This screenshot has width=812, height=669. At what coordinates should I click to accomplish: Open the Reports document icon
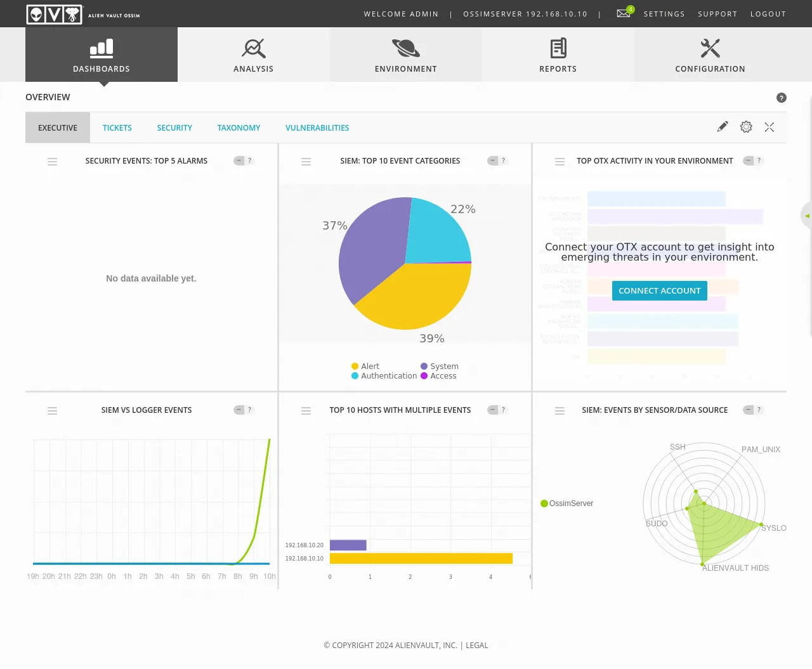pyautogui.click(x=558, y=48)
